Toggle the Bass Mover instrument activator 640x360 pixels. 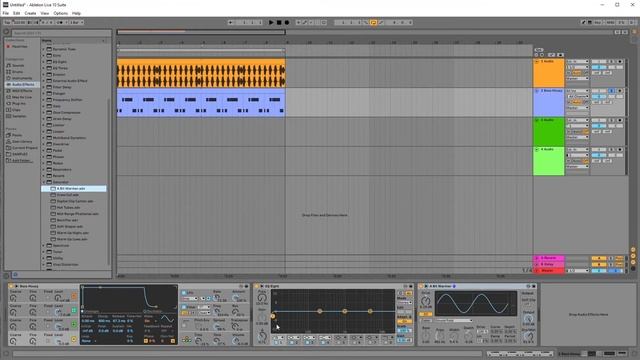(x=11, y=286)
